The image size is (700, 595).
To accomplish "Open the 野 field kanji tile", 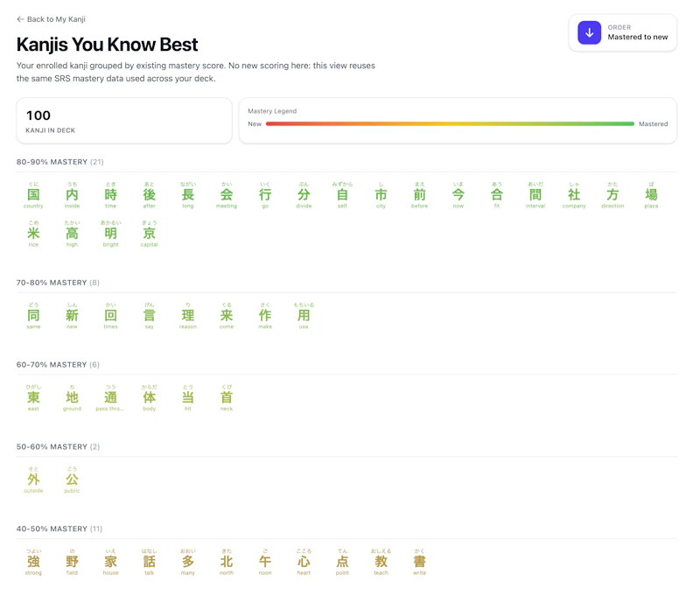I will click(72, 562).
